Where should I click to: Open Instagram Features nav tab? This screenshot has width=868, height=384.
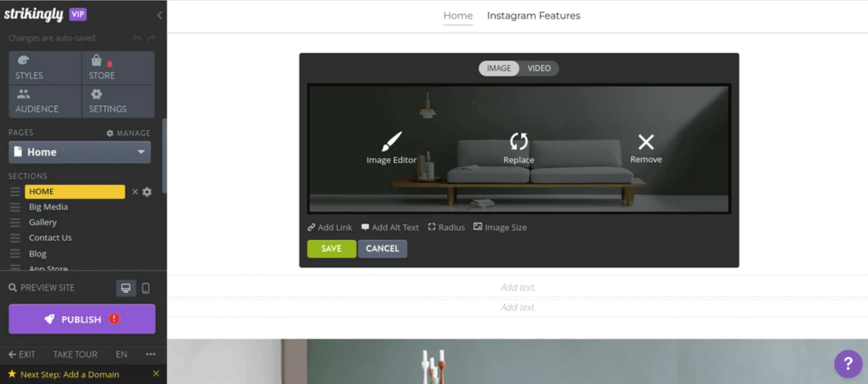534,16
